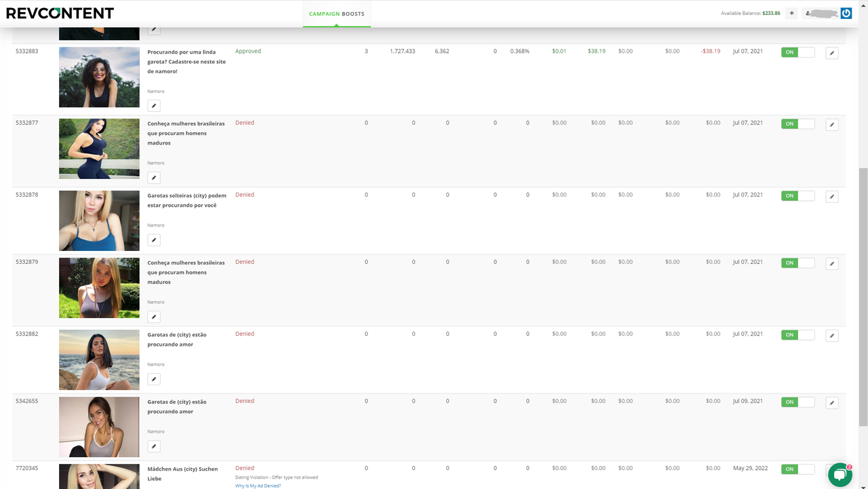Click headline 'Mädchen Aus {city} Suchen Liebe'
This screenshot has width=868, height=489.
coord(182,473)
